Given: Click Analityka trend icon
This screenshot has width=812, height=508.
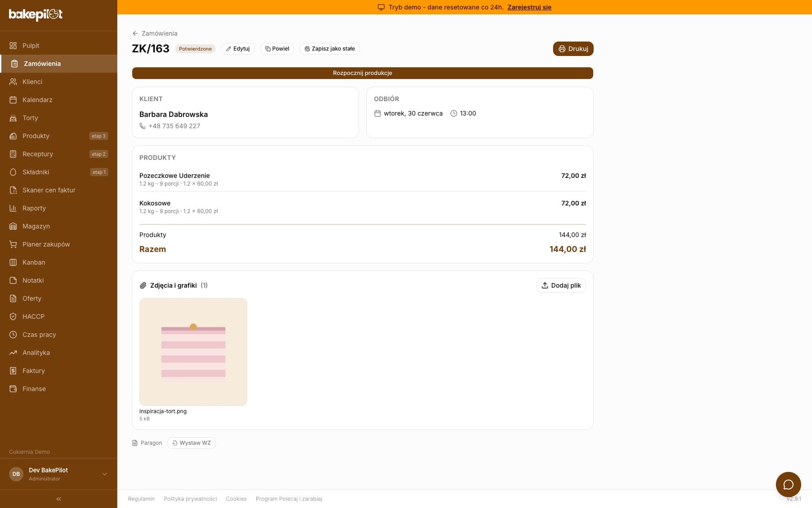Looking at the screenshot, I should (x=13, y=353).
